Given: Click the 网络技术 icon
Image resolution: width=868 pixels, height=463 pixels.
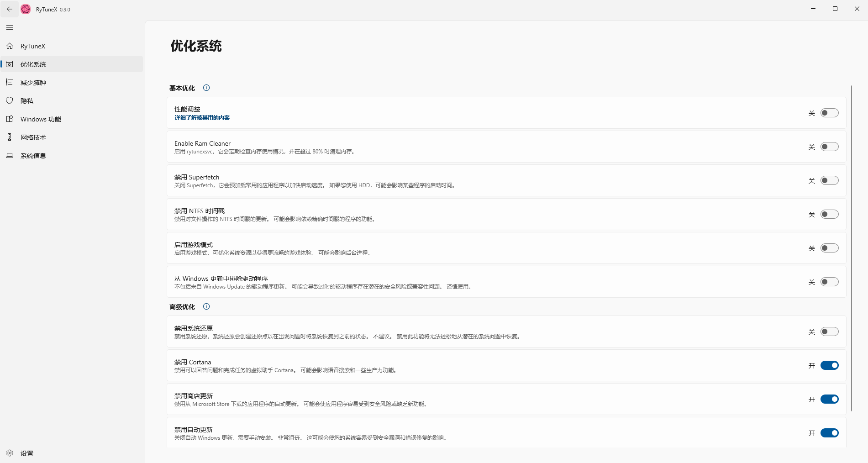Looking at the screenshot, I should [10, 137].
